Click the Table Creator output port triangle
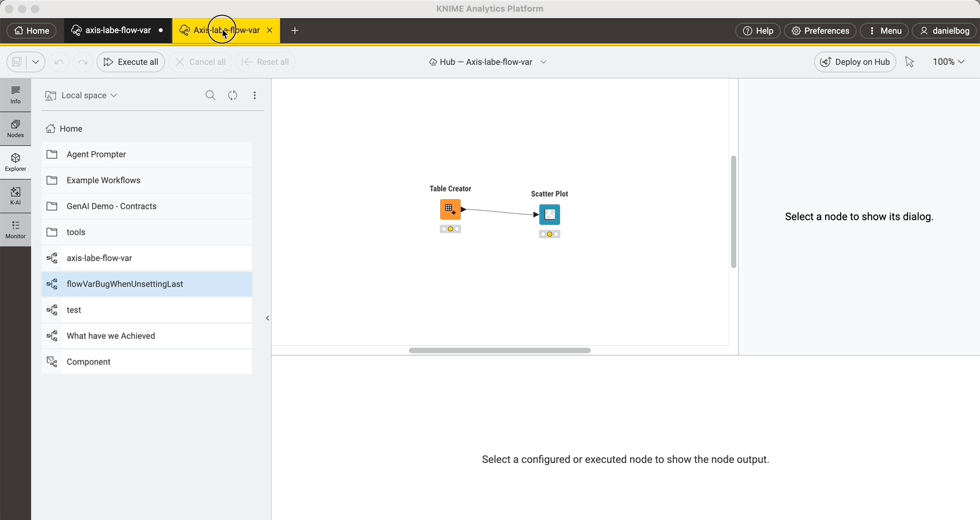Viewport: 980px width, 520px height. coord(463,209)
